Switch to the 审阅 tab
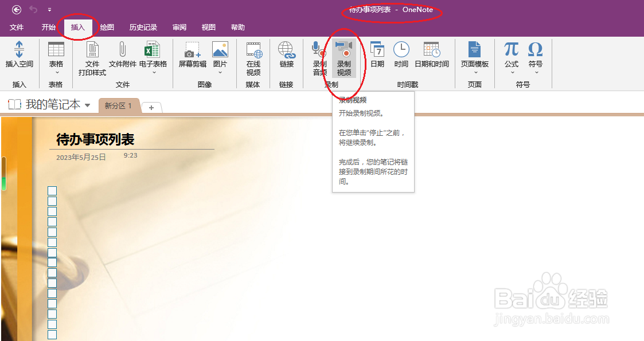The width and height of the screenshot is (644, 341). point(179,28)
